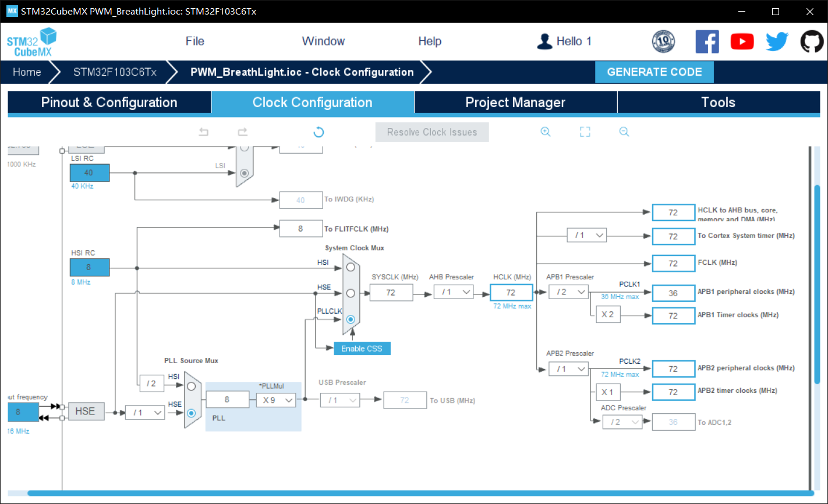
Task: Open the YouTube channel icon
Action: click(x=742, y=41)
